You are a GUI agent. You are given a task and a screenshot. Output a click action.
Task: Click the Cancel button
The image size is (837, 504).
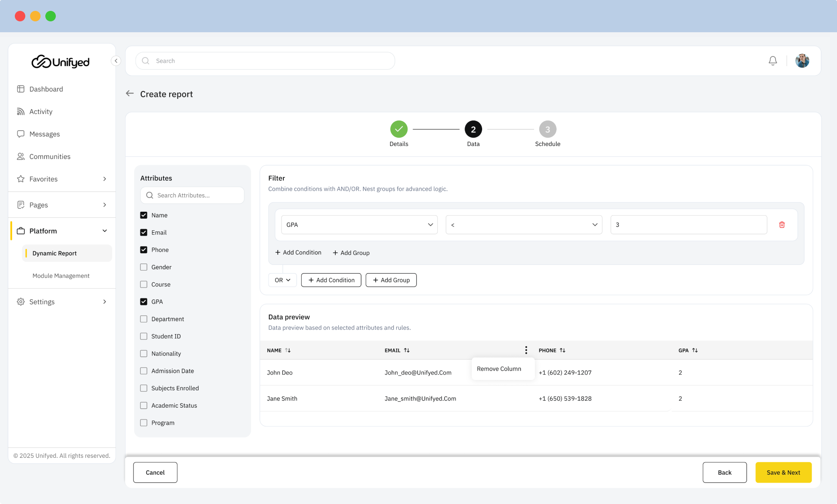[x=155, y=473]
